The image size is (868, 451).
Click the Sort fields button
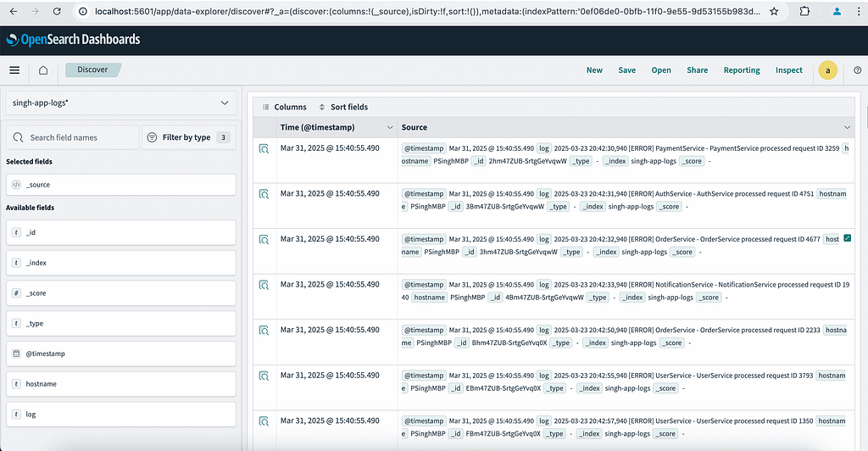(343, 107)
